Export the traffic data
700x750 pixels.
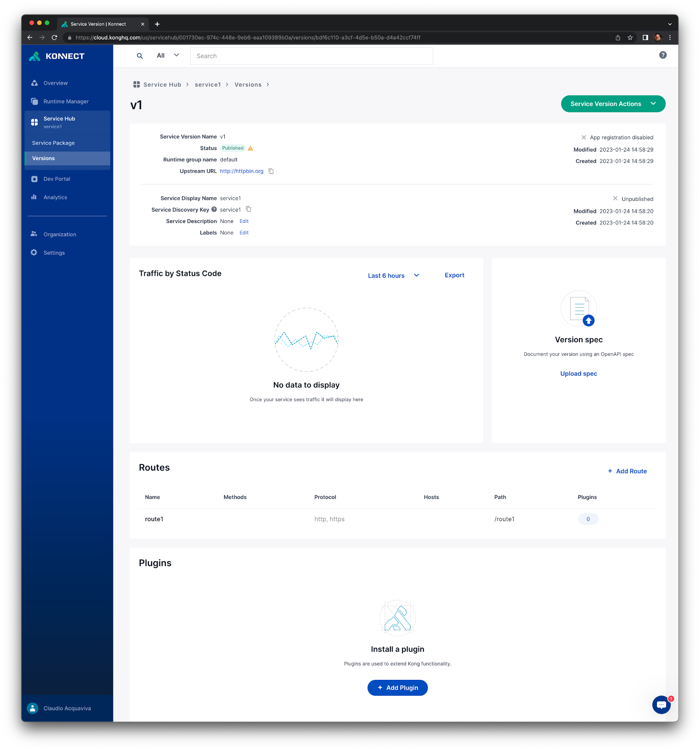coord(454,275)
